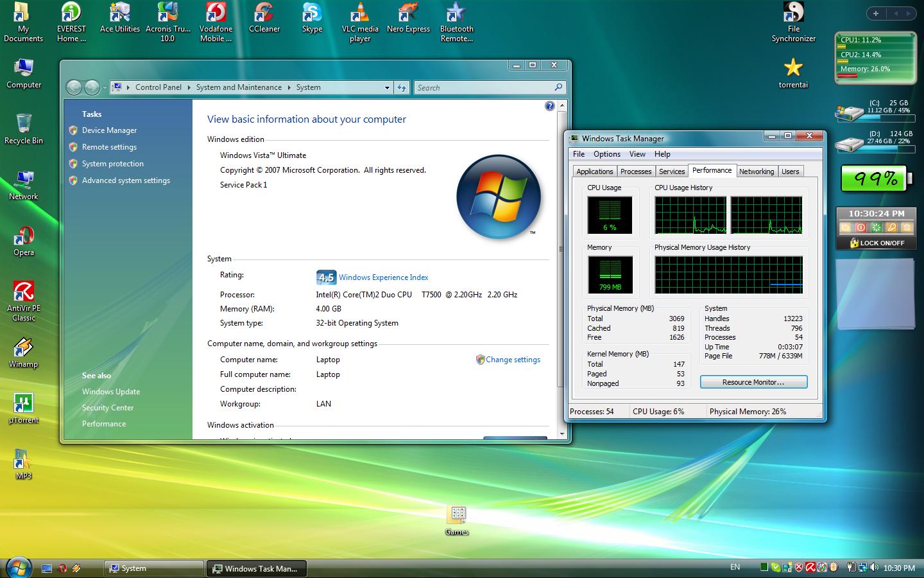Click the Search box in System window

click(x=490, y=87)
